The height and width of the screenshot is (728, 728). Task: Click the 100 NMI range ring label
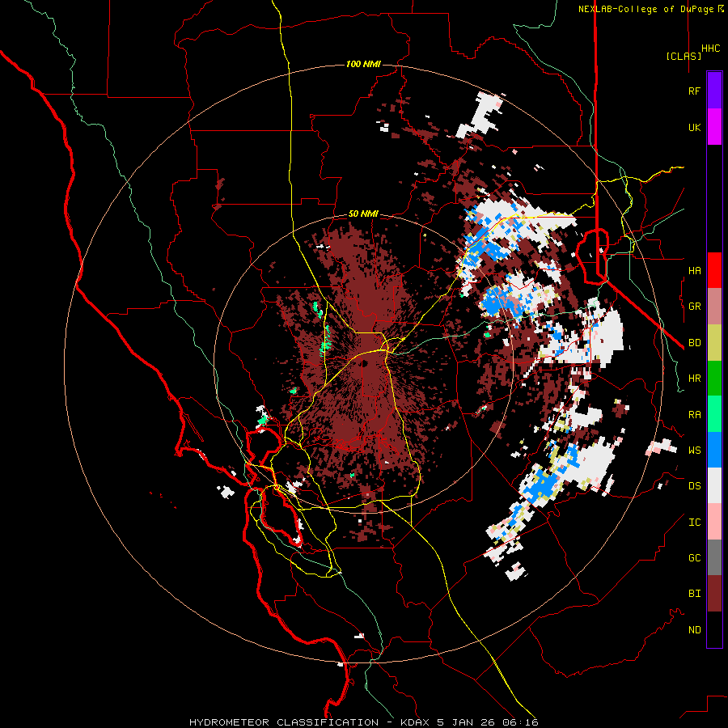[363, 64]
